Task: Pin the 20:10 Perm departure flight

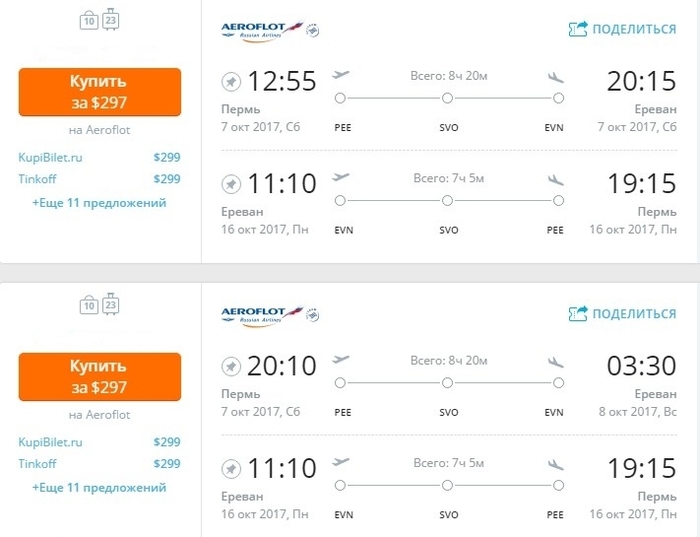Action: 231,366
